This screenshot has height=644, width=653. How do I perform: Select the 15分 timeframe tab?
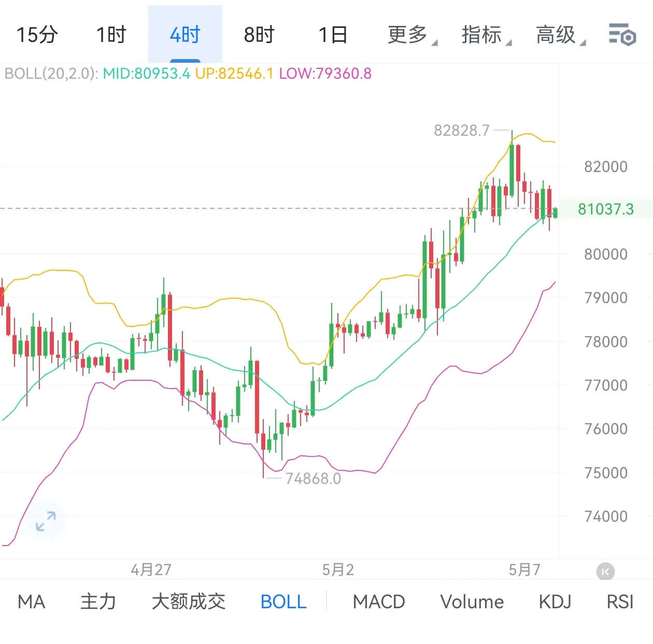click(x=37, y=35)
